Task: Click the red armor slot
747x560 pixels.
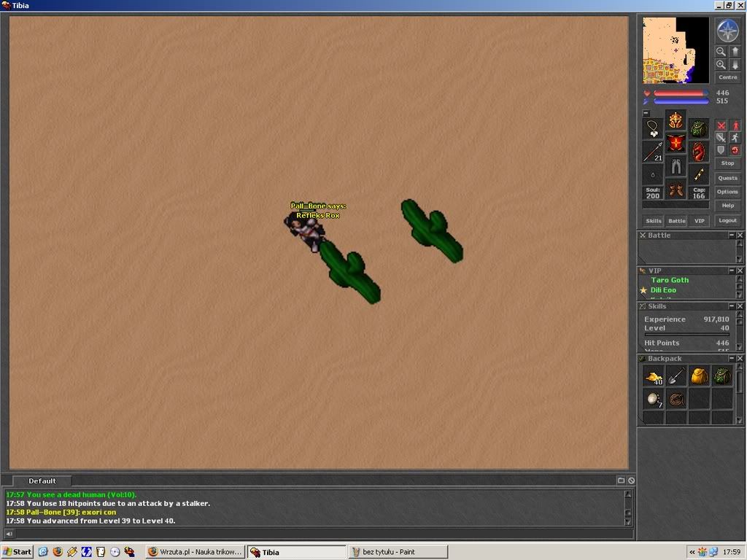Action: point(676,144)
